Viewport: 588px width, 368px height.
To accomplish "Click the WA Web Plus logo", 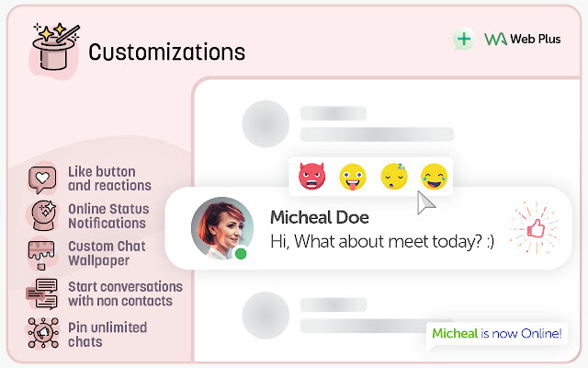I will point(520,40).
